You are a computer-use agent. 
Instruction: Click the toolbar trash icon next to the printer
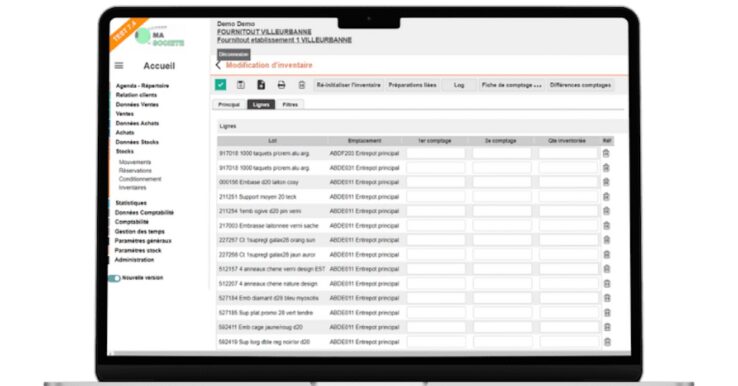pyautogui.click(x=302, y=85)
